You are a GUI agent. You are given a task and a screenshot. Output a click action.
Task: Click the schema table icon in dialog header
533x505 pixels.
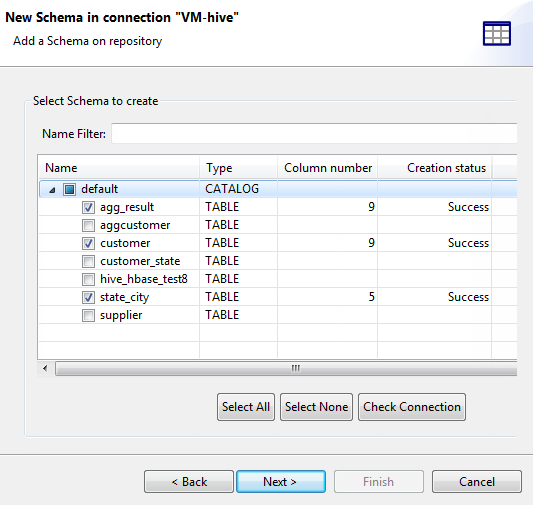coord(497,33)
